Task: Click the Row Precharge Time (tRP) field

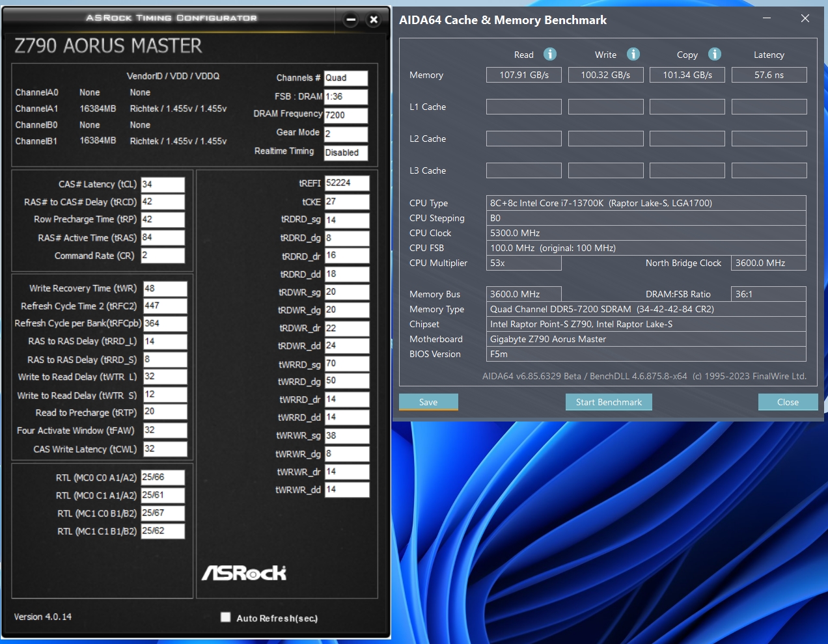Action: (163, 219)
